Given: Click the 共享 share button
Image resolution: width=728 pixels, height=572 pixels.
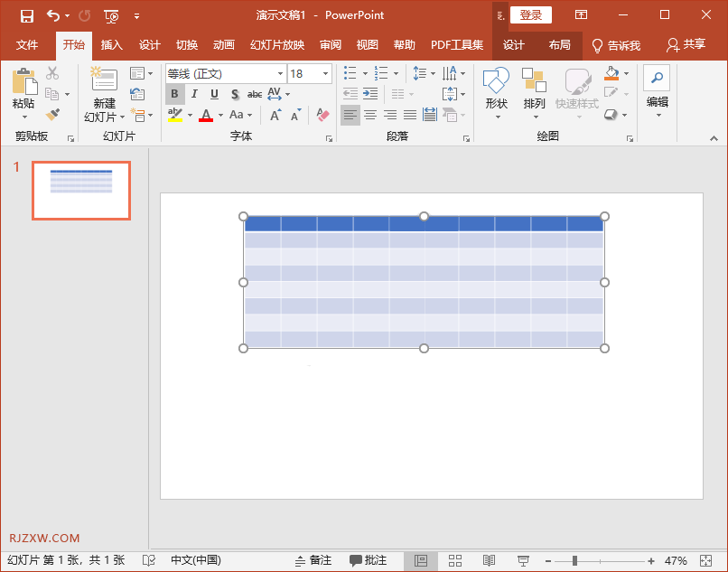Looking at the screenshot, I should click(x=686, y=45).
